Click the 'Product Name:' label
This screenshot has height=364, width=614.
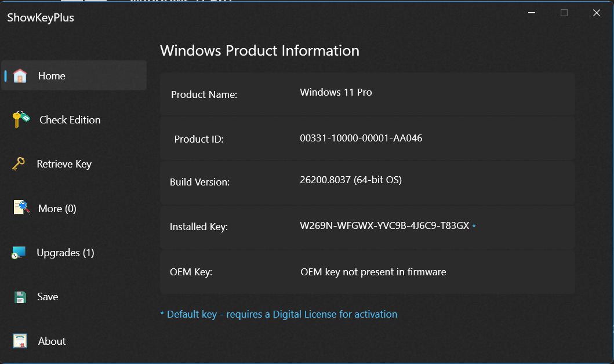tap(204, 94)
